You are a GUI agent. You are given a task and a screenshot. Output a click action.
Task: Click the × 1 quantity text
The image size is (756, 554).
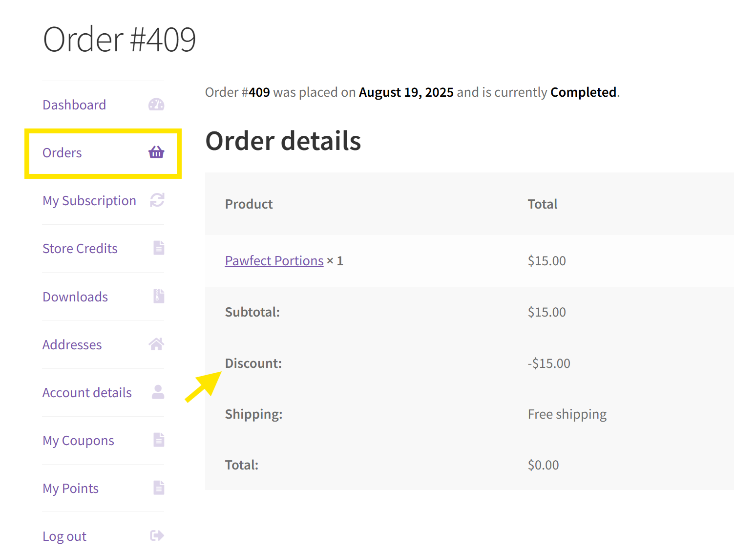pyautogui.click(x=335, y=261)
